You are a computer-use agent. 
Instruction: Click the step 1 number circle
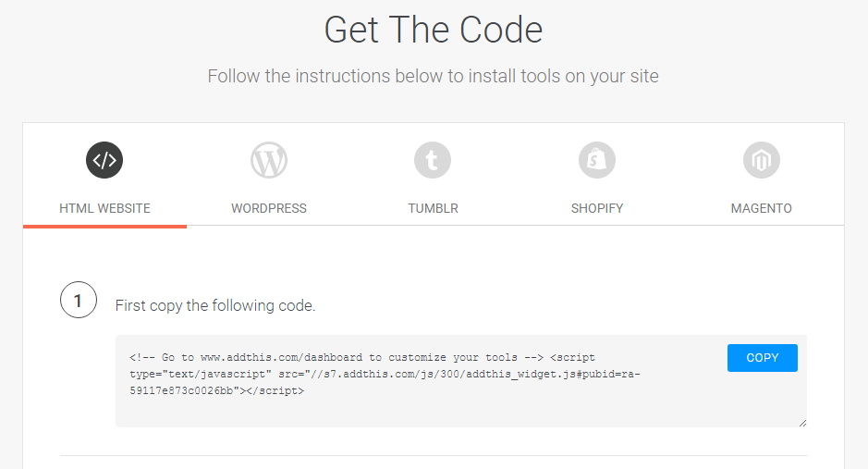[79, 300]
